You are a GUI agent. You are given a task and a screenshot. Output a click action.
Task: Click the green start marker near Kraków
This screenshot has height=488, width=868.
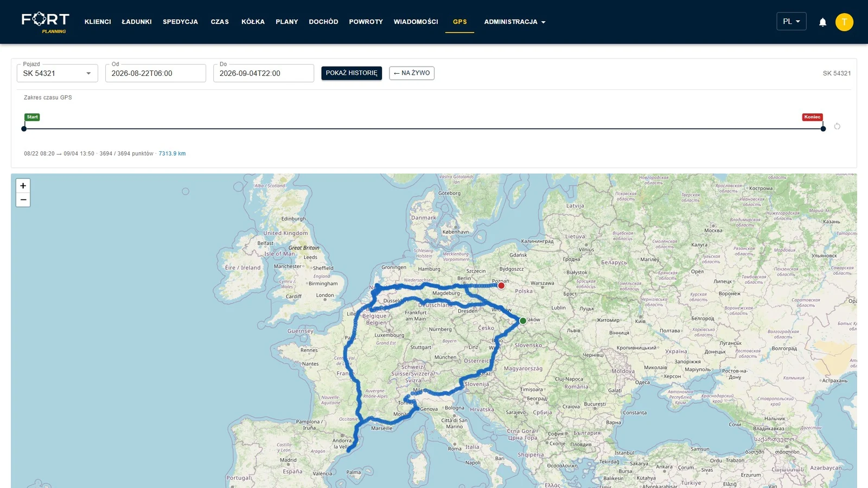(523, 320)
